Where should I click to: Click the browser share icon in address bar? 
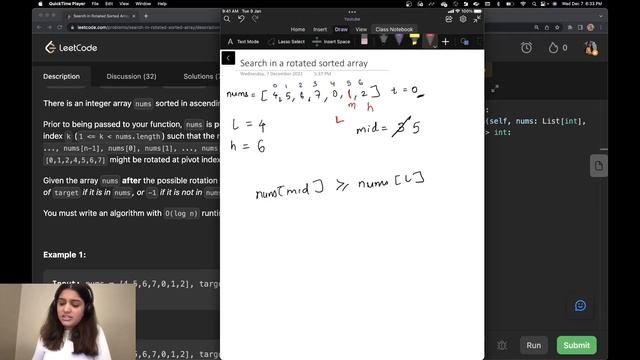pos(547,27)
